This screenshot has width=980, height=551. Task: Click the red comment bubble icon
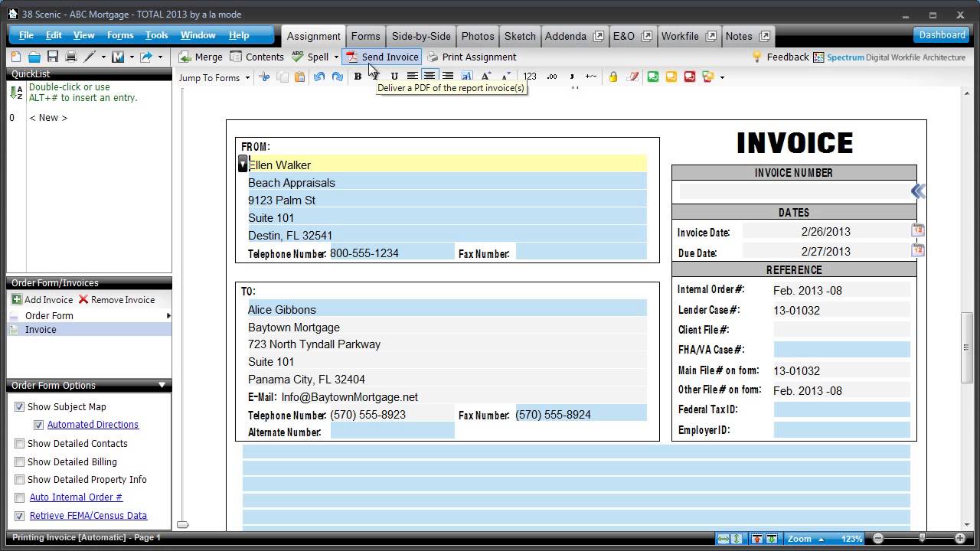click(690, 77)
